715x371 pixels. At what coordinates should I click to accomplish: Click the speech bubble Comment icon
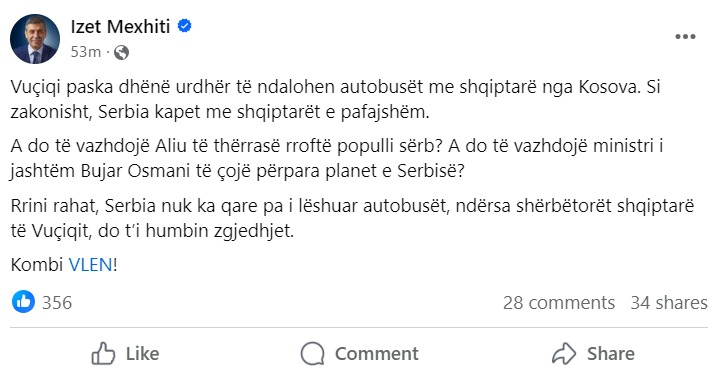pyautogui.click(x=312, y=354)
